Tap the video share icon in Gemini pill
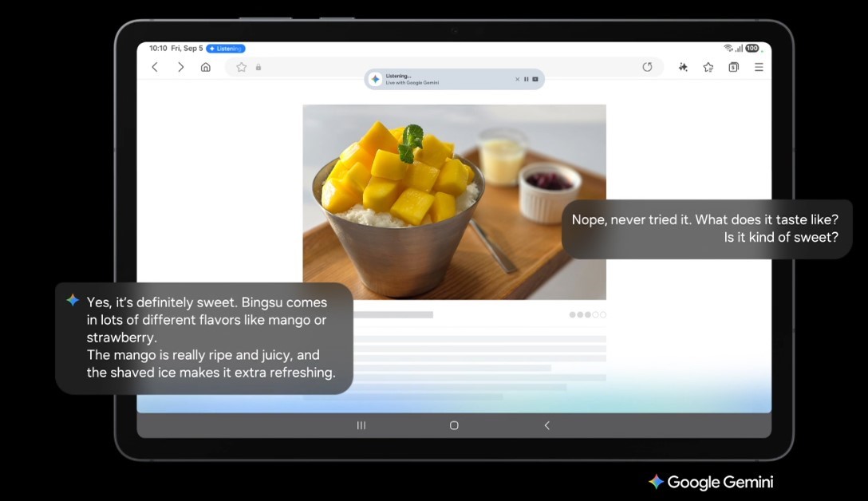868x501 pixels. click(x=535, y=79)
